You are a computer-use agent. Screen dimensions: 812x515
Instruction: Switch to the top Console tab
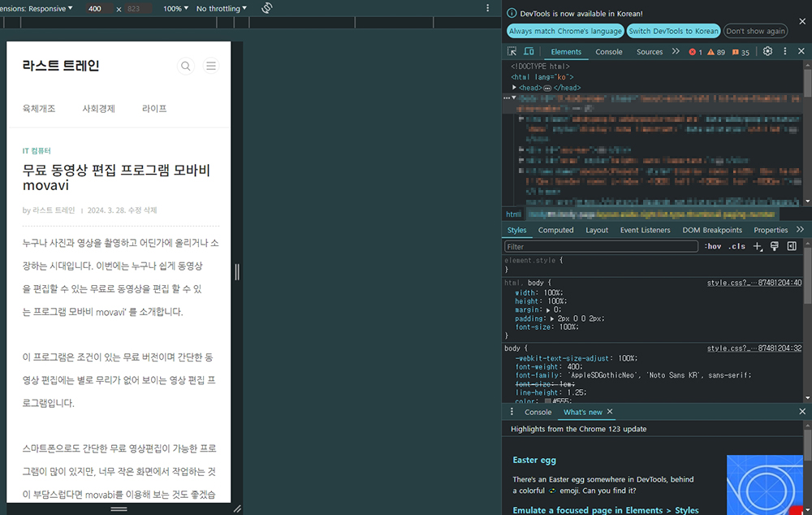(x=608, y=52)
